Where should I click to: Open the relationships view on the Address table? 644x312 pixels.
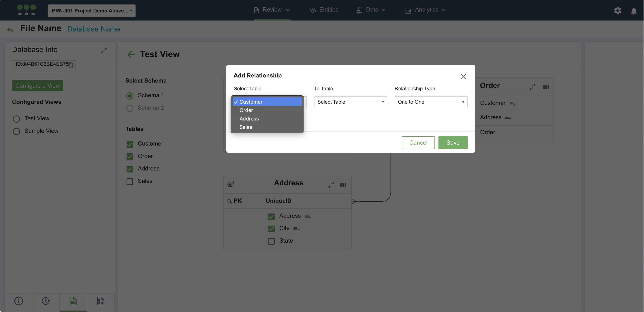point(331,185)
